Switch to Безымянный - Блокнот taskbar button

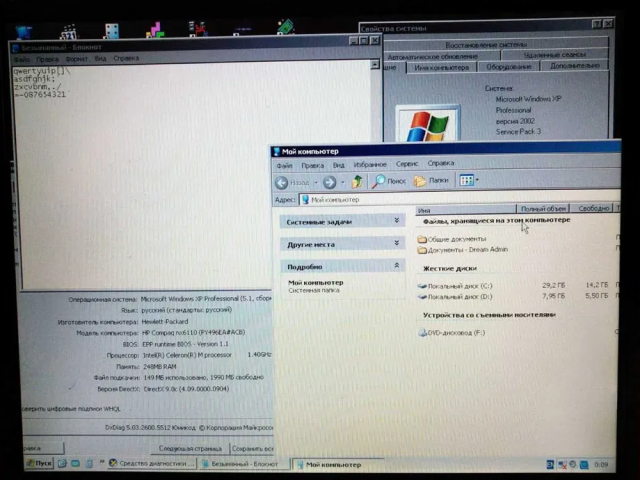click(x=244, y=464)
